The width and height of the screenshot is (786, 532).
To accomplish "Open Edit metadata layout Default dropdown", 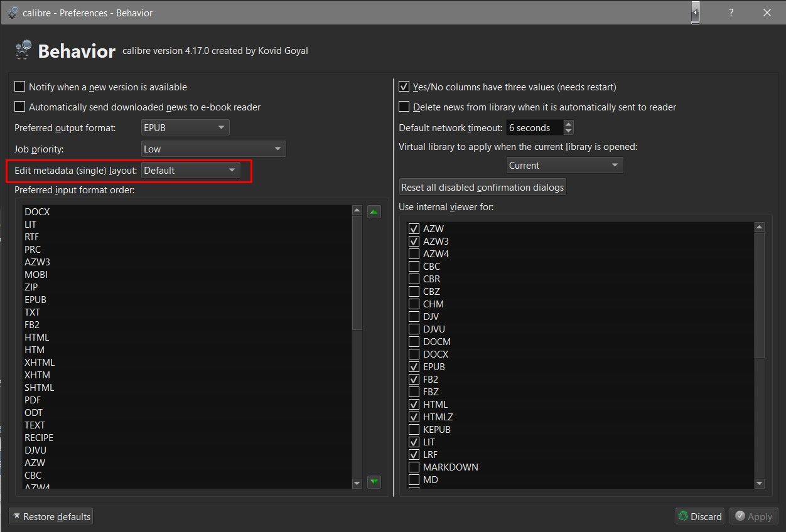I will (x=191, y=170).
